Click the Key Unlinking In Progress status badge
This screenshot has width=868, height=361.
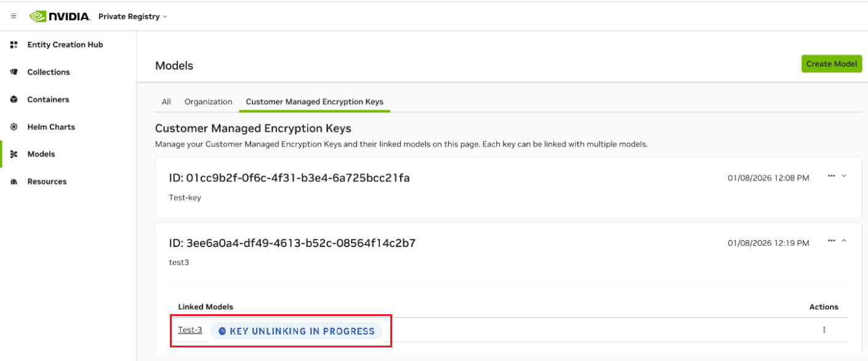point(296,331)
